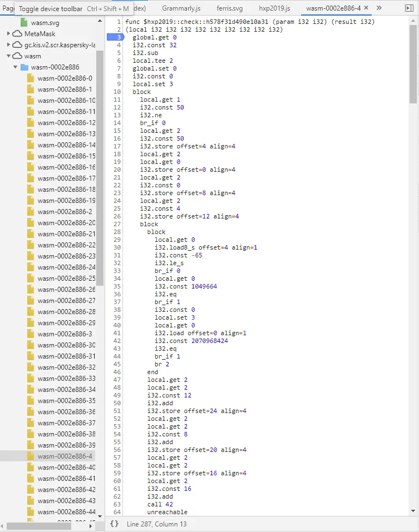The width and height of the screenshot is (419, 532).
Task: Switch to the ferris.svg tab
Action: point(230,8)
